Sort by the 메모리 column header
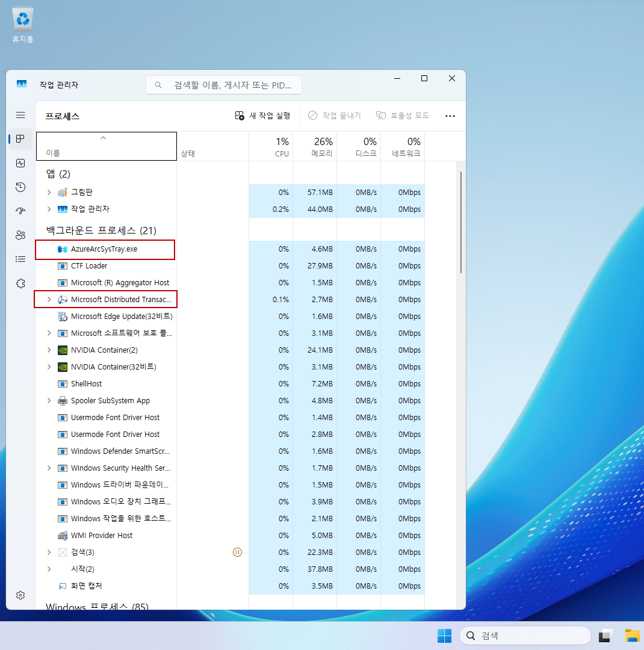 pyautogui.click(x=315, y=147)
